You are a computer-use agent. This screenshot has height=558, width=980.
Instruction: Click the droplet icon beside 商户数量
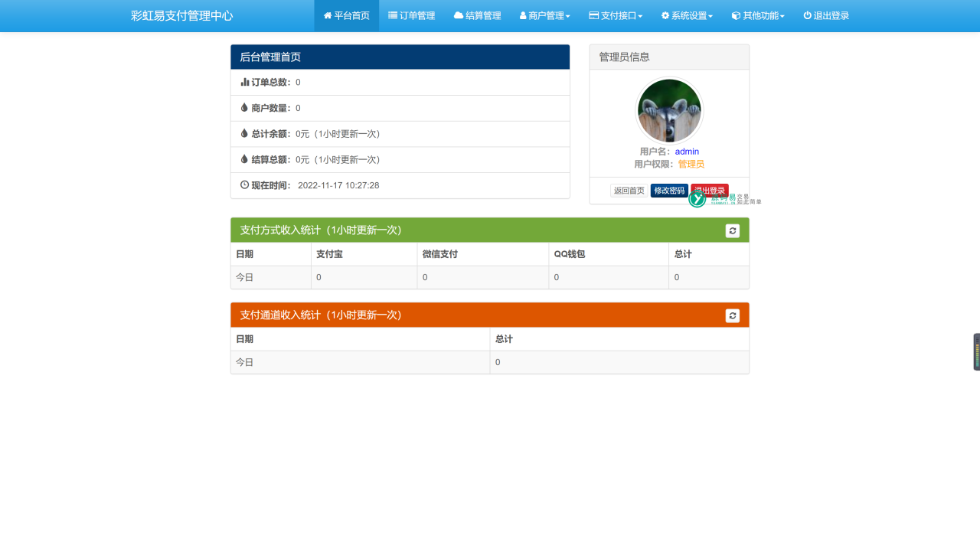click(x=244, y=108)
